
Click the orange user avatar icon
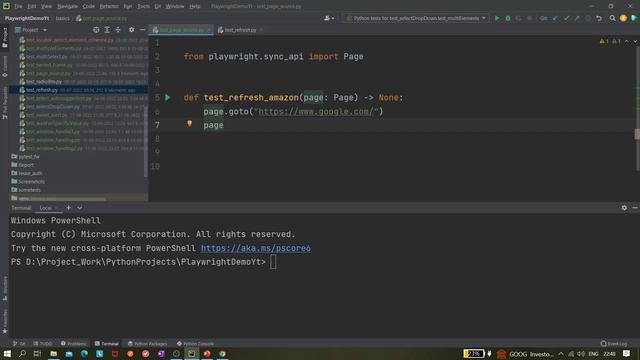coord(623,18)
